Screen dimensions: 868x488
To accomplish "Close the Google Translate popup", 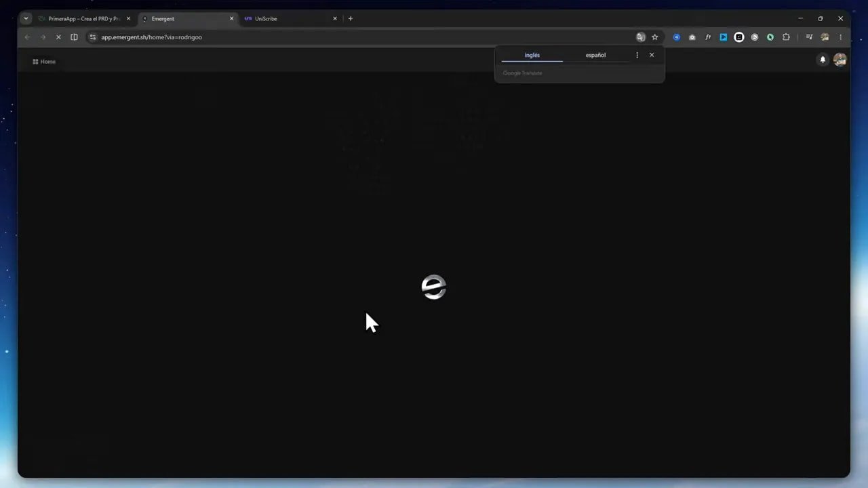I will pyautogui.click(x=652, y=55).
